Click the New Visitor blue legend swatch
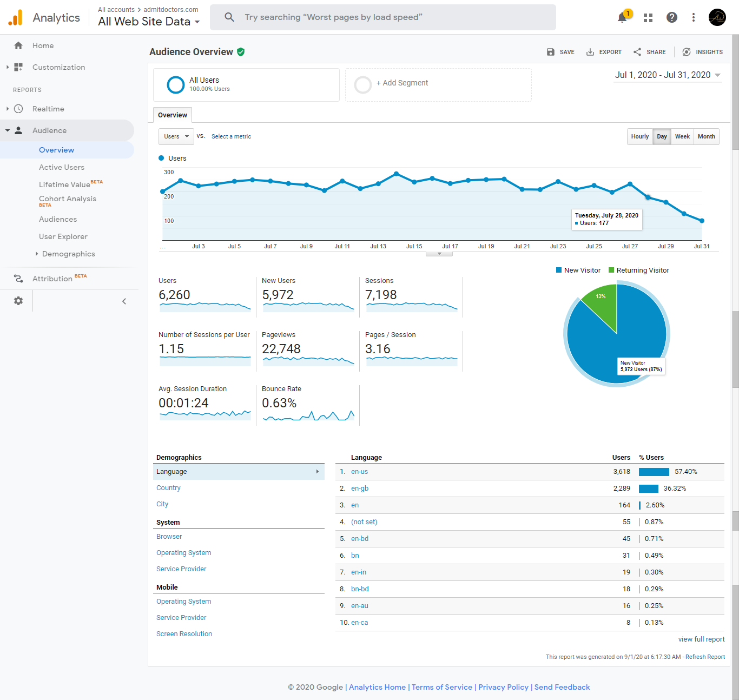The height and width of the screenshot is (700, 739). [x=559, y=270]
